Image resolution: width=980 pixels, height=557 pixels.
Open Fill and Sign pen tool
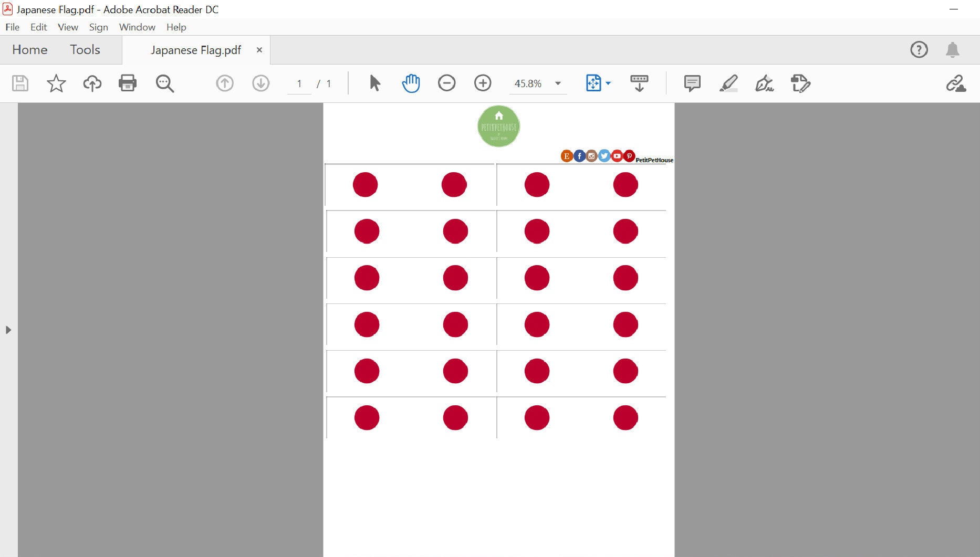pos(764,83)
